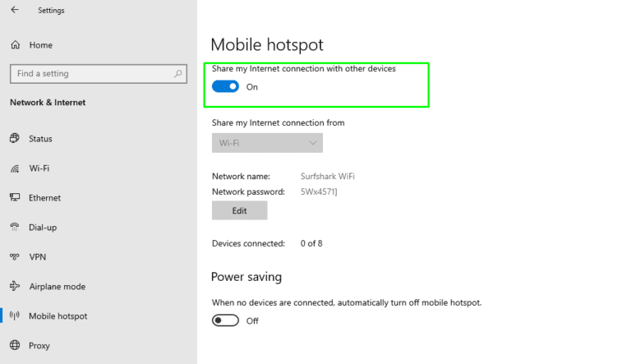Viewport: 631px width, 364px height.
Task: Click the search magnifier icon
Action: 178,74
